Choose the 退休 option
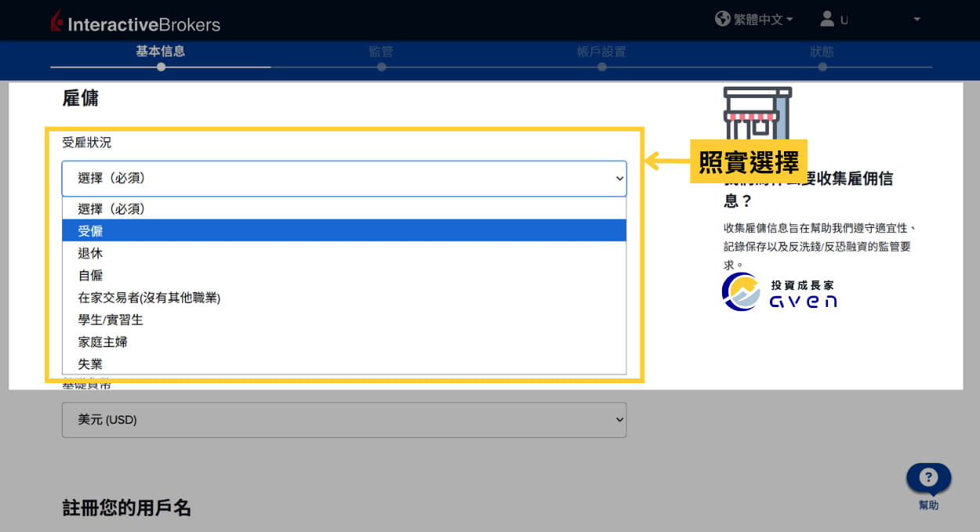The height and width of the screenshot is (532, 980). tap(344, 253)
